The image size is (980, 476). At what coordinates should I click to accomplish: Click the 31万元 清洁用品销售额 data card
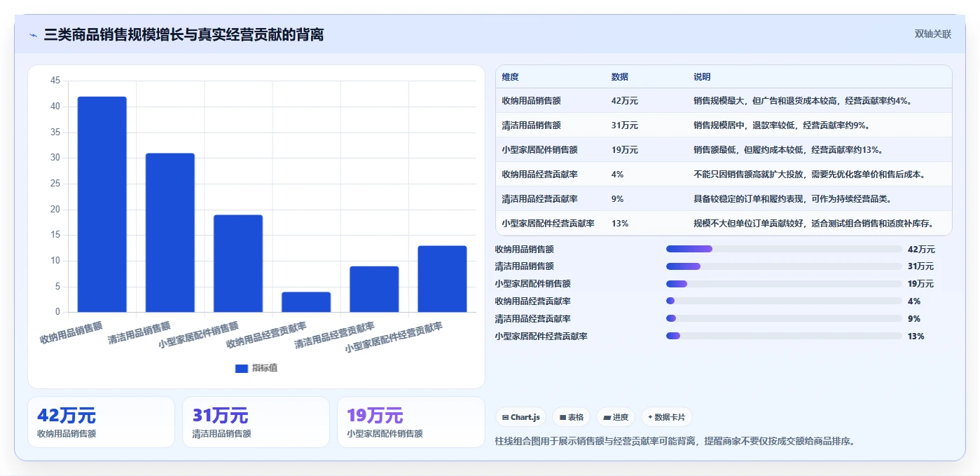point(256,422)
